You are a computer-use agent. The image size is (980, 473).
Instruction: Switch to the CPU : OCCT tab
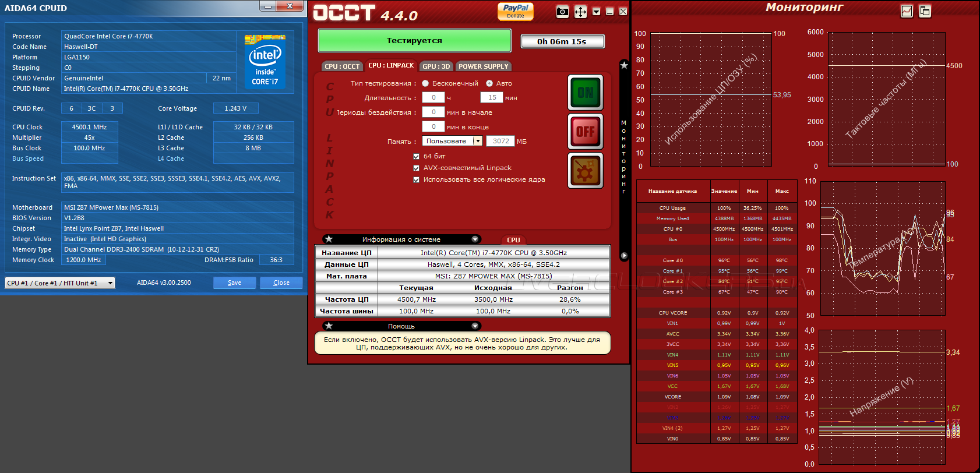[x=342, y=66]
